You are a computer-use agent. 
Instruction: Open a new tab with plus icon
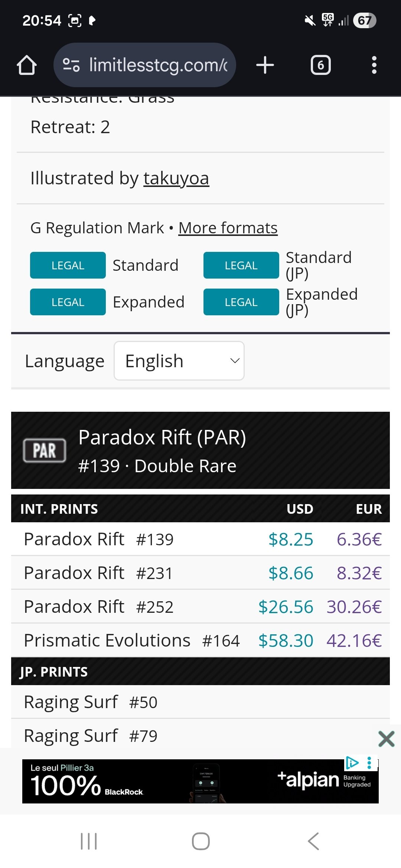point(265,65)
